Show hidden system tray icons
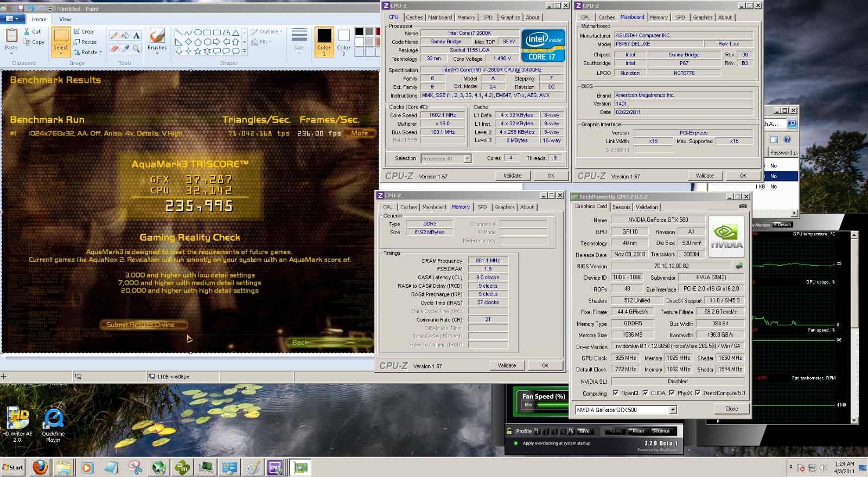 pos(792,467)
